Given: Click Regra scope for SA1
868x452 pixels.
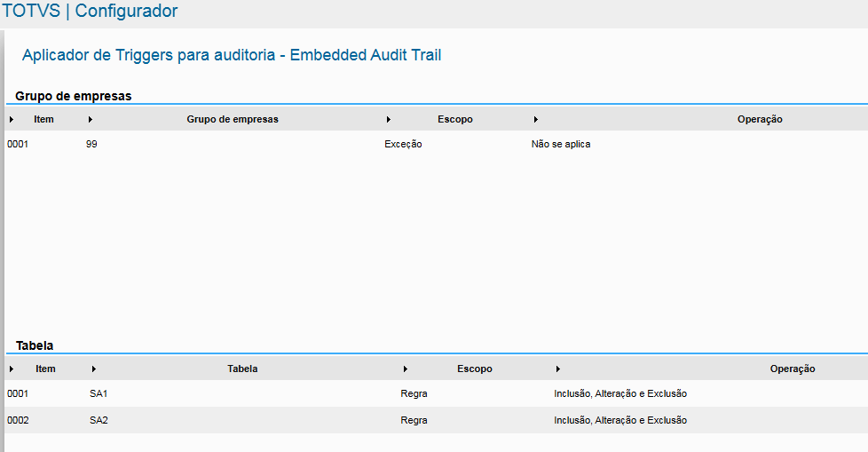Looking at the screenshot, I should (x=414, y=393).
